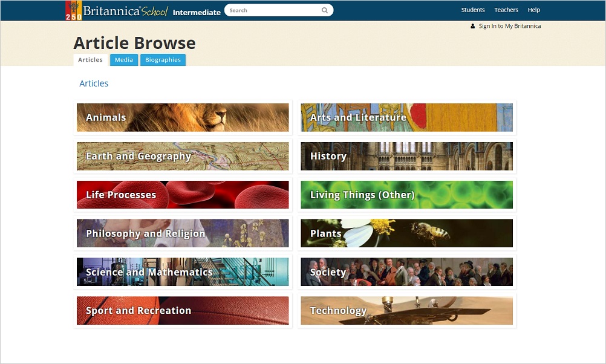Open the Sport and Recreation category

pyautogui.click(x=183, y=311)
